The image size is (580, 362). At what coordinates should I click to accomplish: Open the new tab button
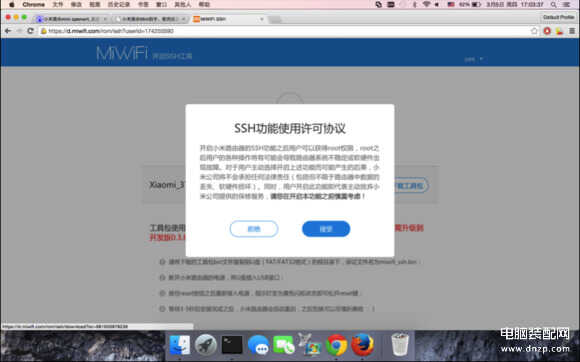pyautogui.click(x=275, y=19)
